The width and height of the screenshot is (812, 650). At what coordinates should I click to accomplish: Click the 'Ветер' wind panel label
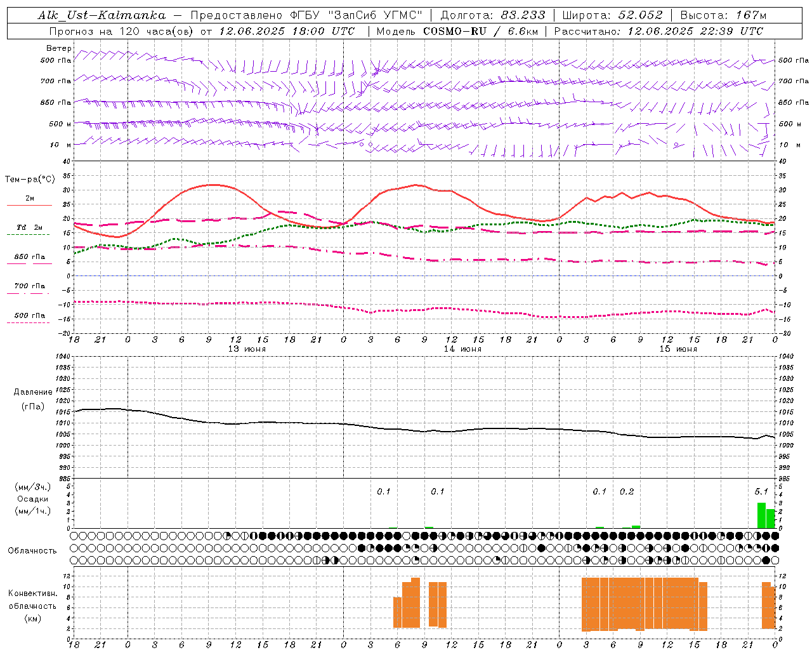pos(59,48)
